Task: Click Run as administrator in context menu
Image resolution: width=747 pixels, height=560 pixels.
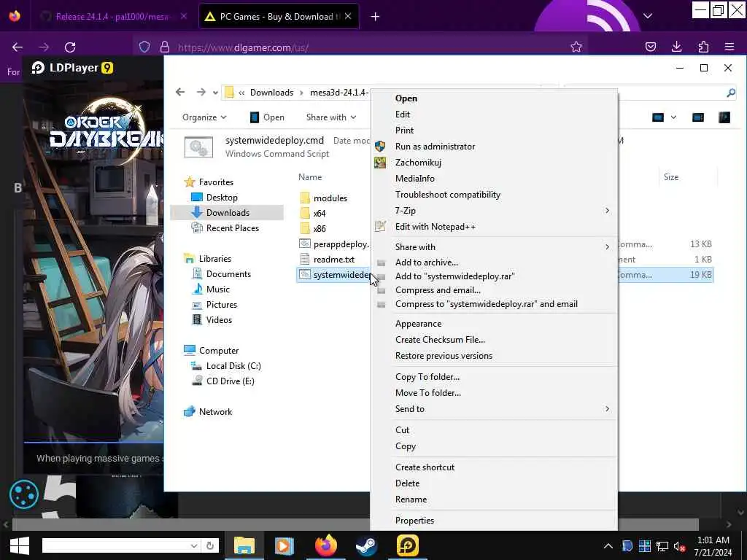Action: pyautogui.click(x=435, y=147)
